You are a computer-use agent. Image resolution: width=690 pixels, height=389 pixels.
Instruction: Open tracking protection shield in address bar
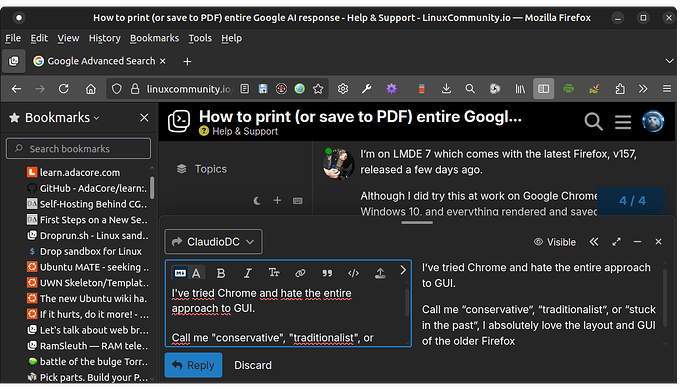(x=117, y=89)
